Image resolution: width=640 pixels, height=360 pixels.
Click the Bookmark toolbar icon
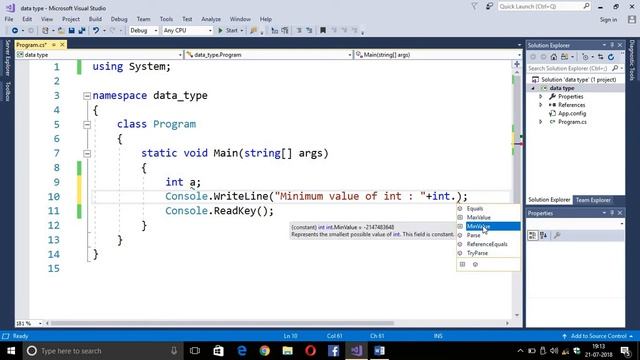pos(323,31)
